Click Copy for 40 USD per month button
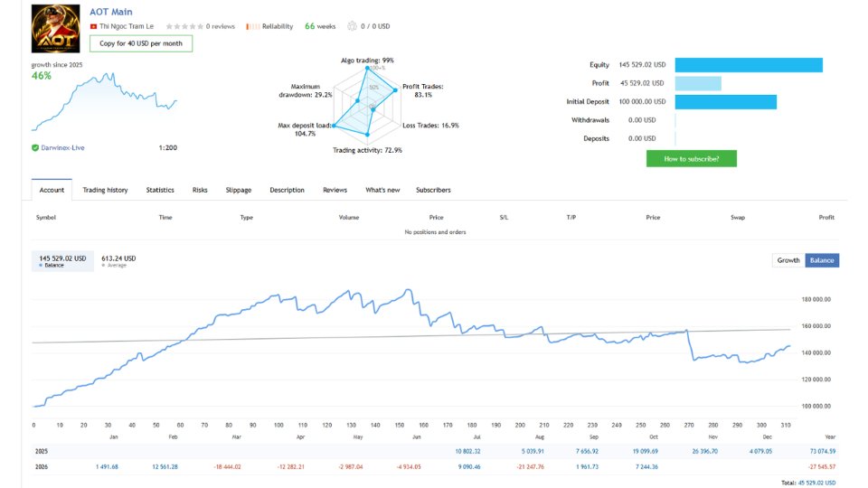Image resolution: width=868 pixels, height=488 pixels. (x=141, y=43)
